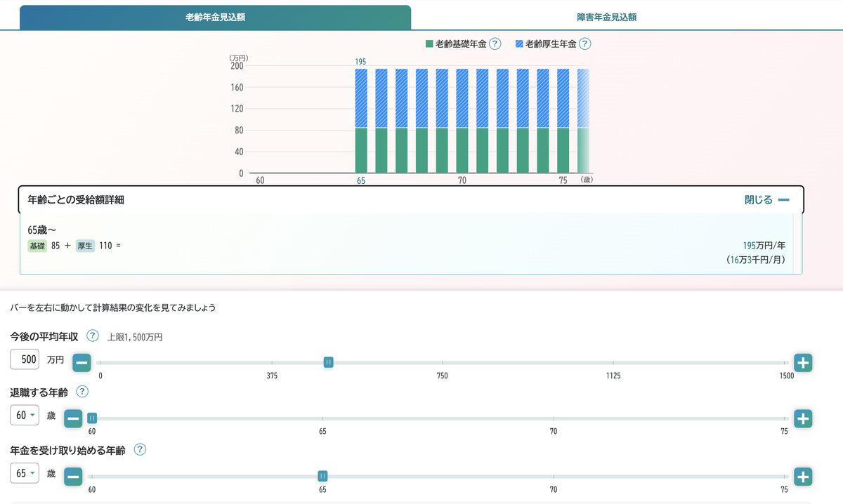
Task: Show help for 今後の平均年収
Action: point(92,336)
